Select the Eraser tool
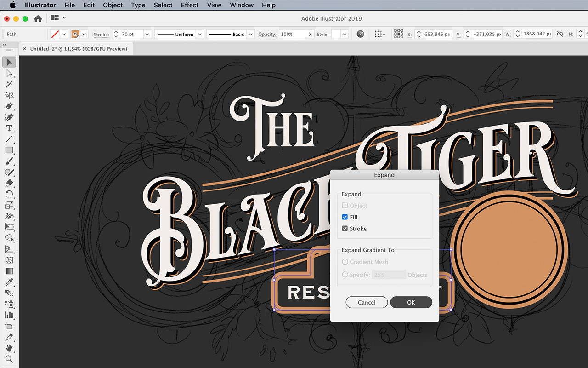Screen dimensions: 588x368 point(9,183)
